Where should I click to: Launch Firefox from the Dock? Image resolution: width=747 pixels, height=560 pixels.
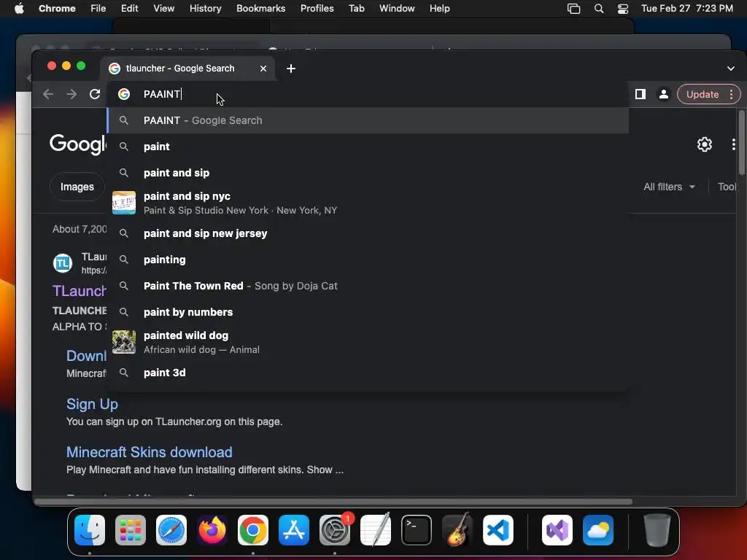coord(212,530)
